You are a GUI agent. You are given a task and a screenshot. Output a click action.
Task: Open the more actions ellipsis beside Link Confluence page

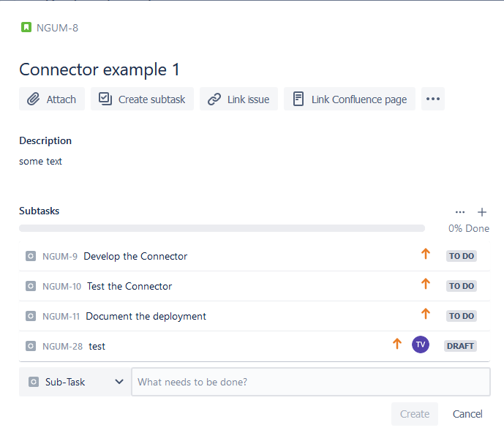433,99
